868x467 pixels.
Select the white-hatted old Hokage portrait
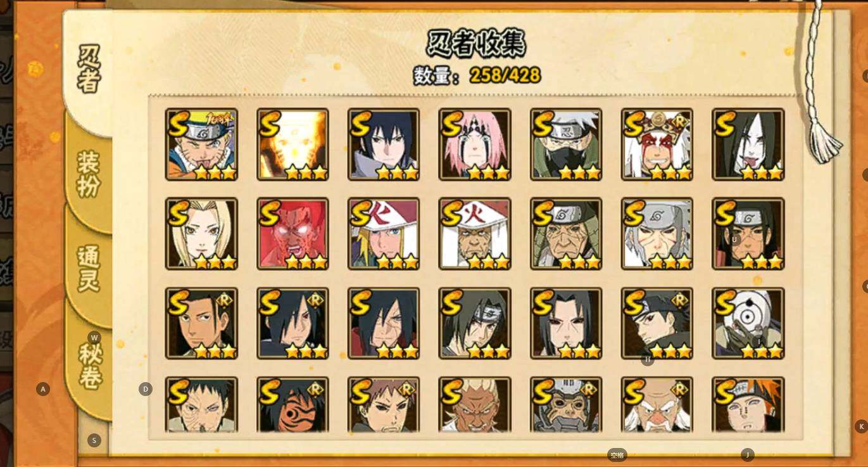475,234
